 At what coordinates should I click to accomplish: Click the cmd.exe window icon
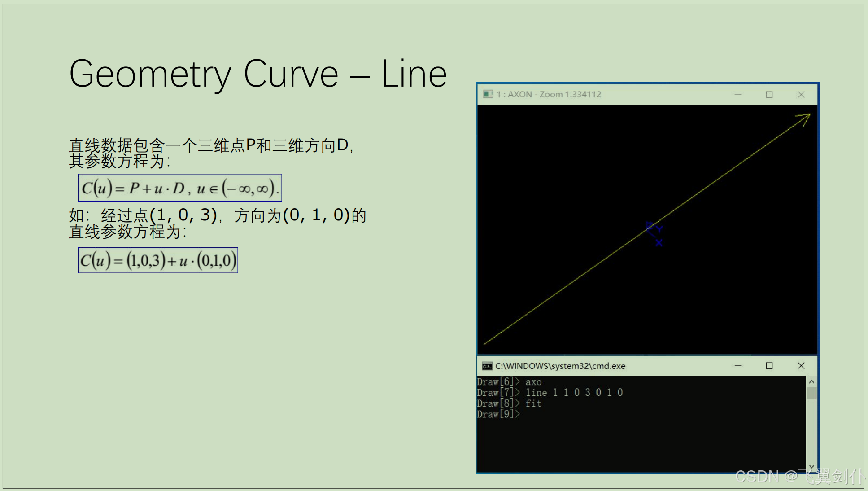487,366
